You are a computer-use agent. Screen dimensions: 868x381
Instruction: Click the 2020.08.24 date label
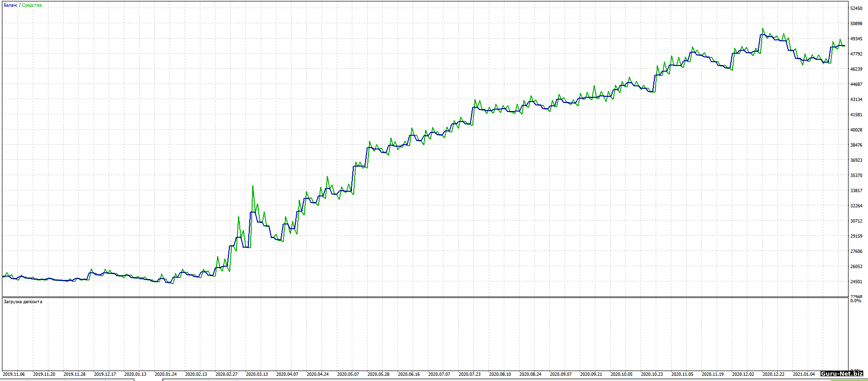pos(530,374)
